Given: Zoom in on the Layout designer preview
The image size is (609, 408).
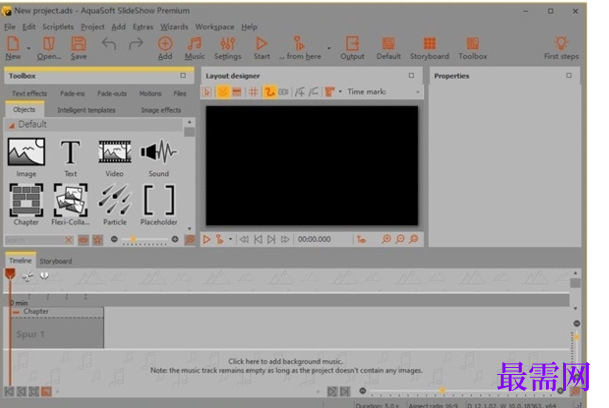Looking at the screenshot, I should pyautogui.click(x=386, y=239).
